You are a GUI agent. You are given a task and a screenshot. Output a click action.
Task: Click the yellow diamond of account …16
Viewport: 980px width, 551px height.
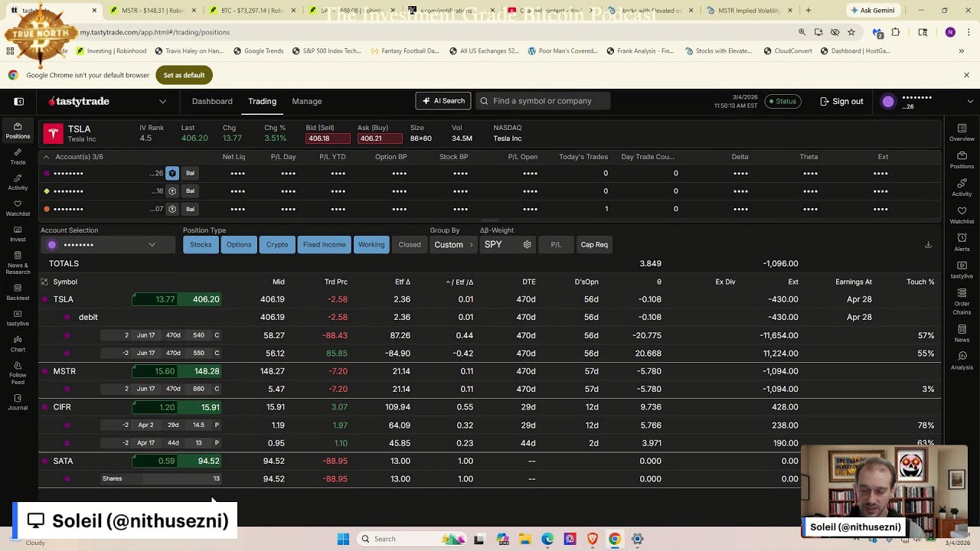47,191
